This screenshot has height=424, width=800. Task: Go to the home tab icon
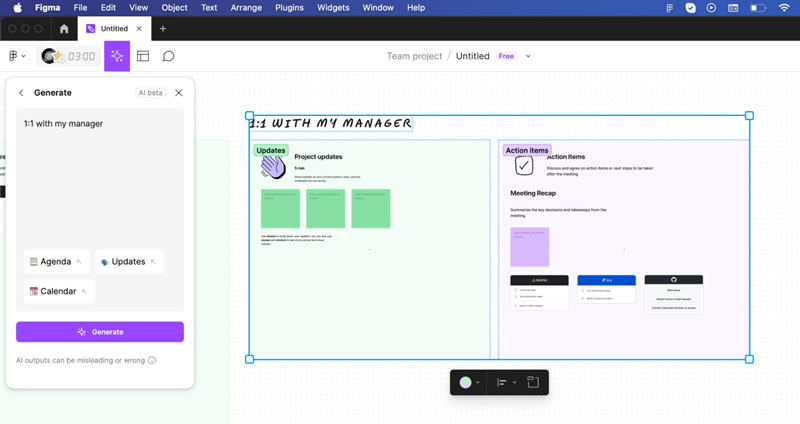coord(64,29)
